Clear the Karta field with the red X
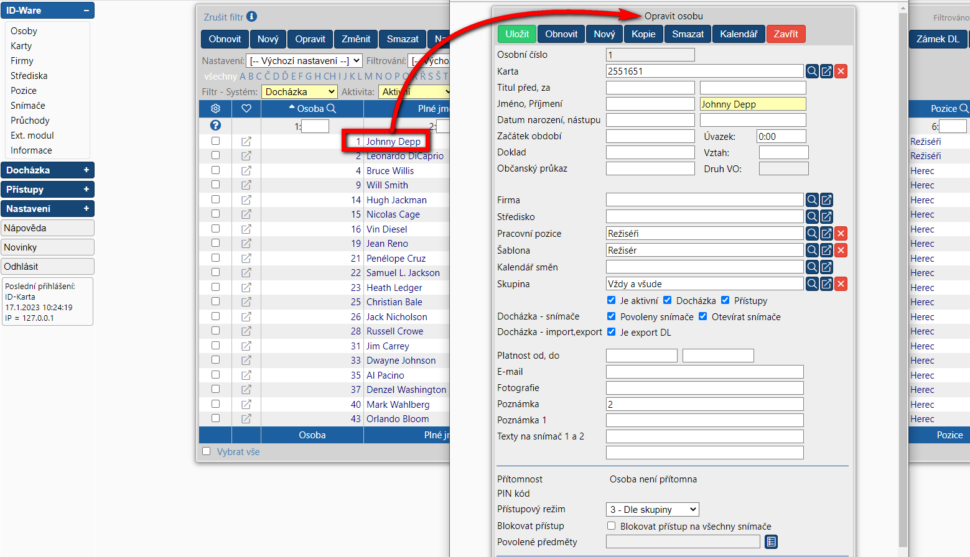The width and height of the screenshot is (970, 557). 841,71
